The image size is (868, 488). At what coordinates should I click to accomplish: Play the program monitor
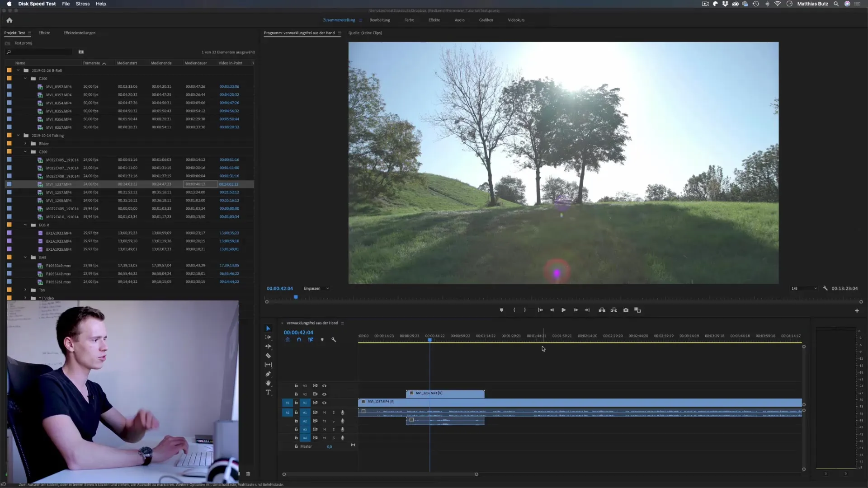pos(563,310)
